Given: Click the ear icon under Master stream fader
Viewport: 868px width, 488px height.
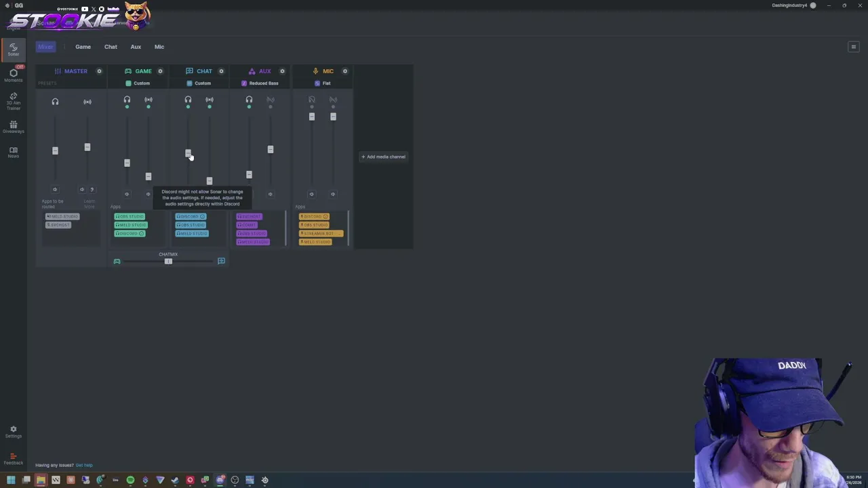Looking at the screenshot, I should click(x=92, y=189).
